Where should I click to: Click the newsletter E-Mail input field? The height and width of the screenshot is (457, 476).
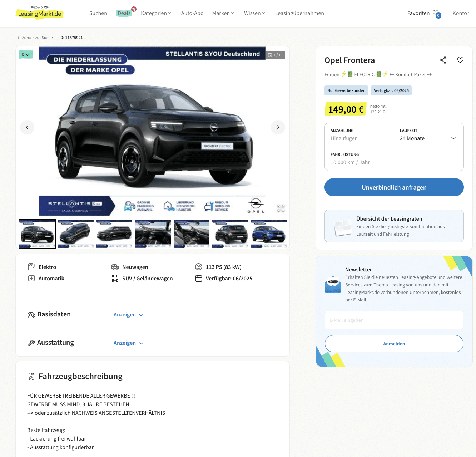tap(394, 320)
